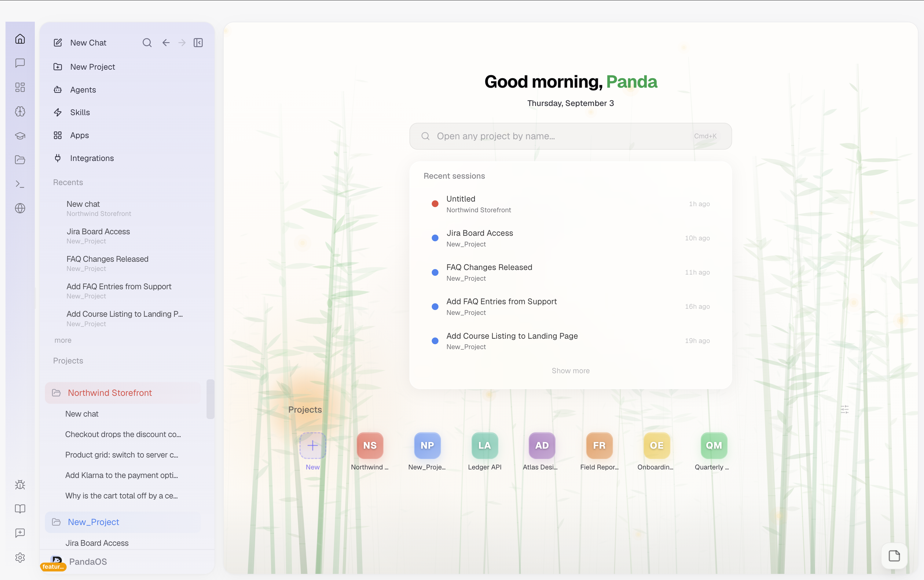This screenshot has height=580, width=924.
Task: Open the feedback message-plus icon
Action: click(20, 533)
